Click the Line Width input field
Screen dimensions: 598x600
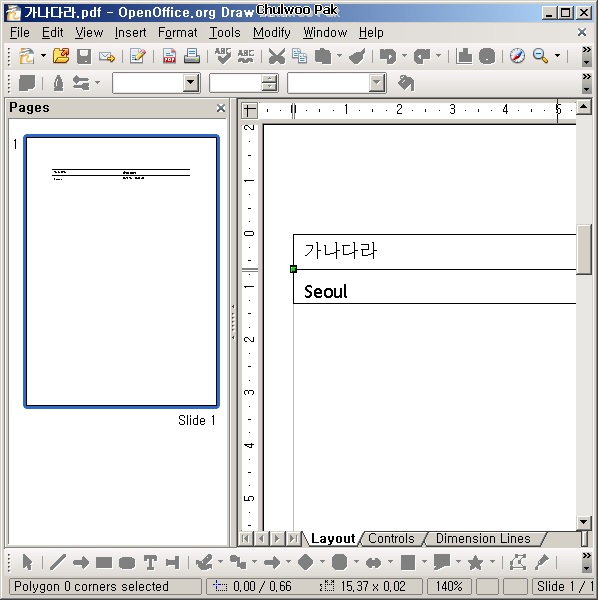pyautogui.click(x=236, y=83)
